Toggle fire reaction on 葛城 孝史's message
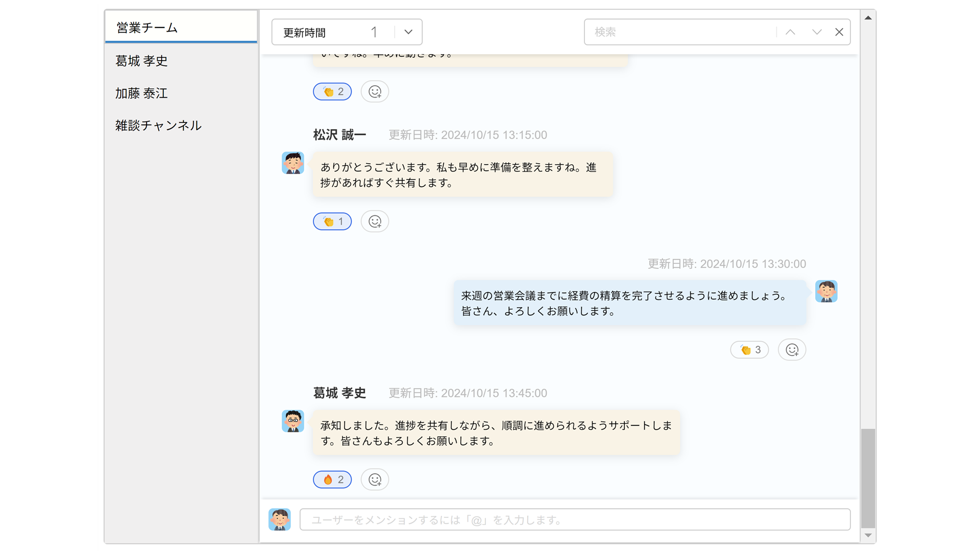Screen dimensions: 980x551 (x=332, y=480)
